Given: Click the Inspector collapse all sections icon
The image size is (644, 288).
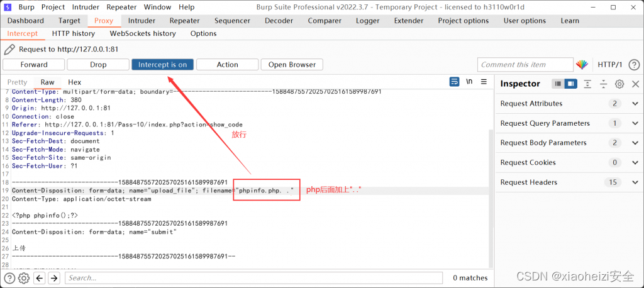Looking at the screenshot, I should [603, 84].
